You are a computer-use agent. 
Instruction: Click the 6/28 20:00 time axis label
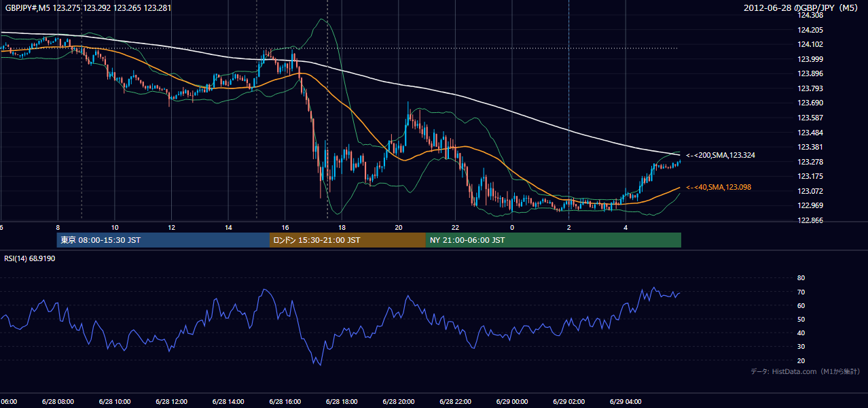click(398, 401)
